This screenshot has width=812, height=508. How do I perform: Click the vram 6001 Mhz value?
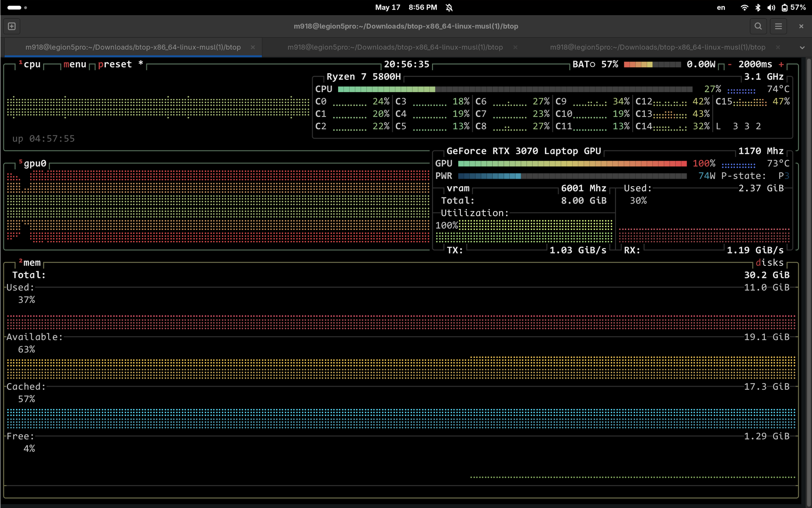[x=583, y=188]
